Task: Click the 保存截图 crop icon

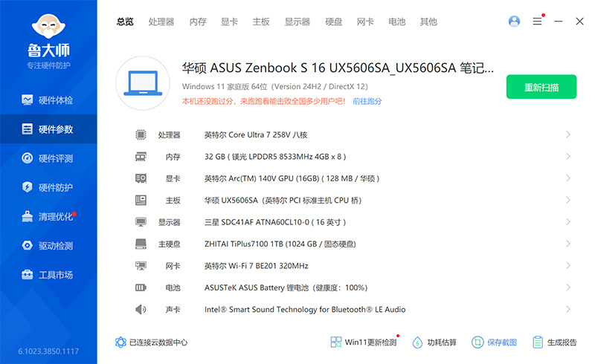Action: pos(477,342)
